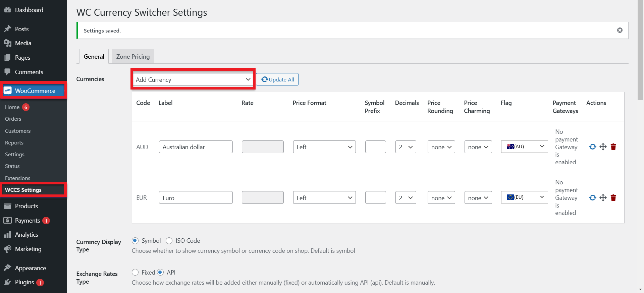
Task: Select Symbol currency display type
Action: click(135, 241)
